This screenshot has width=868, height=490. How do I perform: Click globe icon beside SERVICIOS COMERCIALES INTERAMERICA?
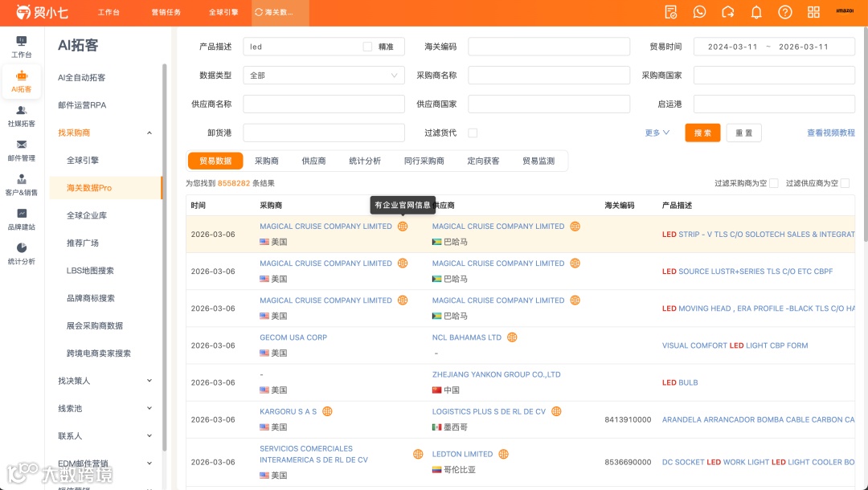[x=418, y=454]
